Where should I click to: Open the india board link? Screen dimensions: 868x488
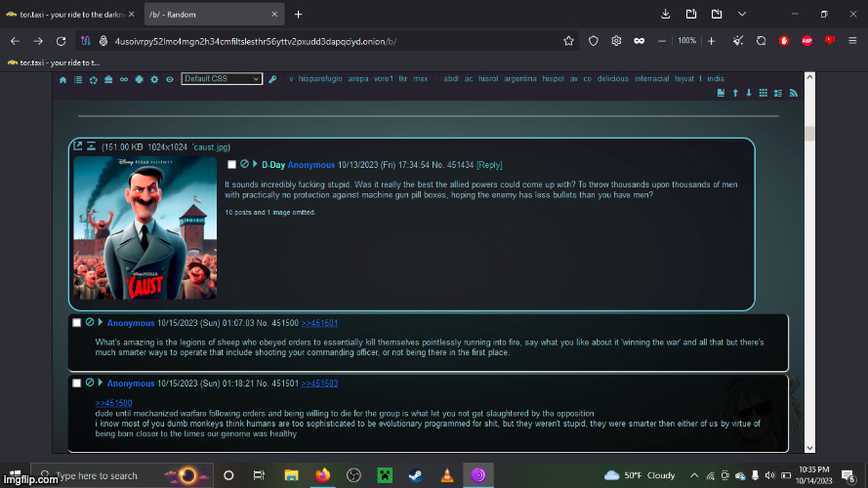(x=716, y=79)
